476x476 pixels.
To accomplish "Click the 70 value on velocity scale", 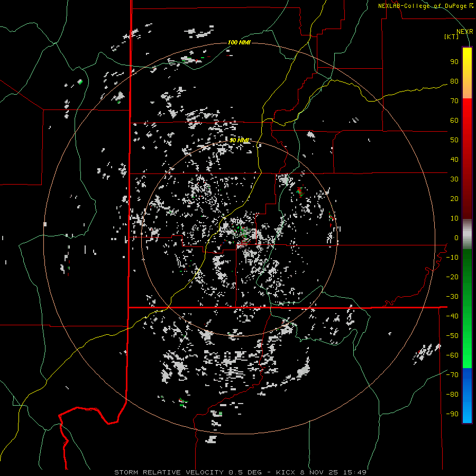I will pyautogui.click(x=454, y=101).
